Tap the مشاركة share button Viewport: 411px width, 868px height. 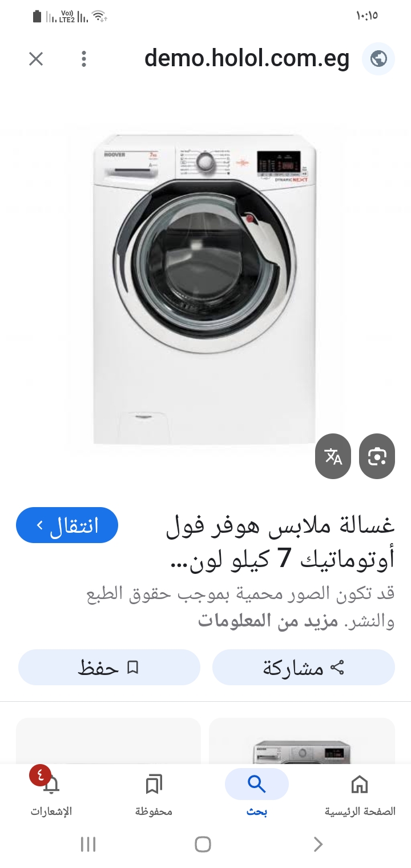[x=304, y=667]
